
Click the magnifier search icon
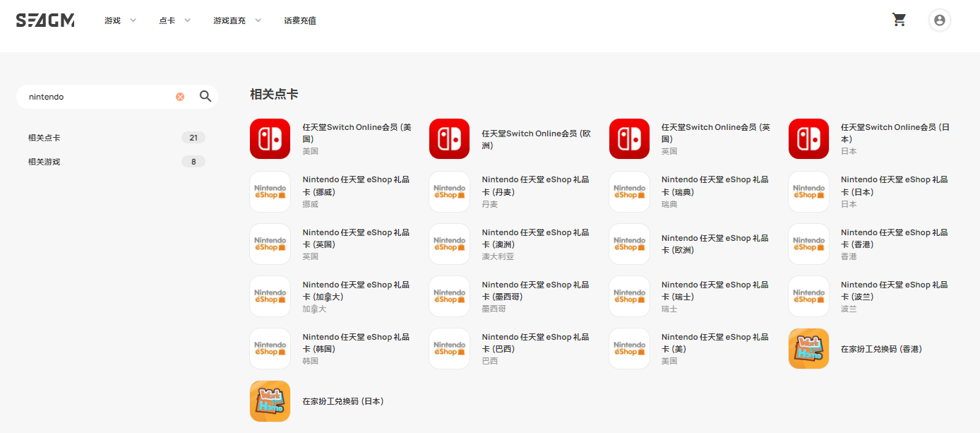point(205,97)
